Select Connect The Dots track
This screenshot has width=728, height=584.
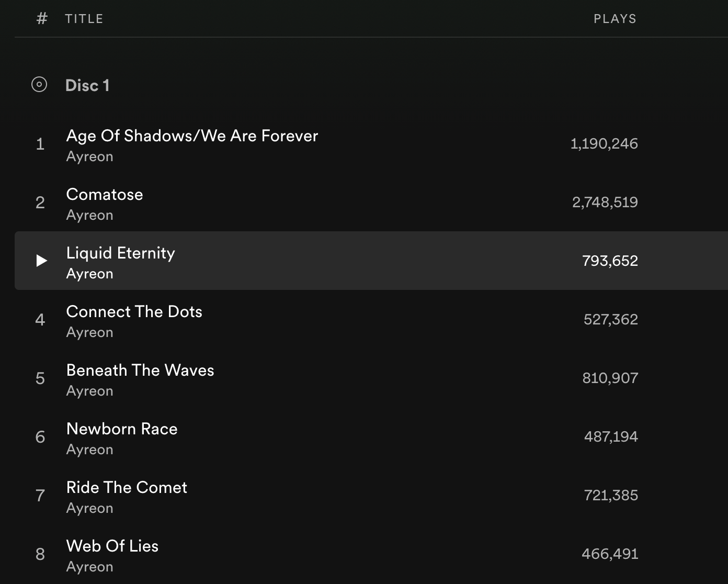[134, 312]
